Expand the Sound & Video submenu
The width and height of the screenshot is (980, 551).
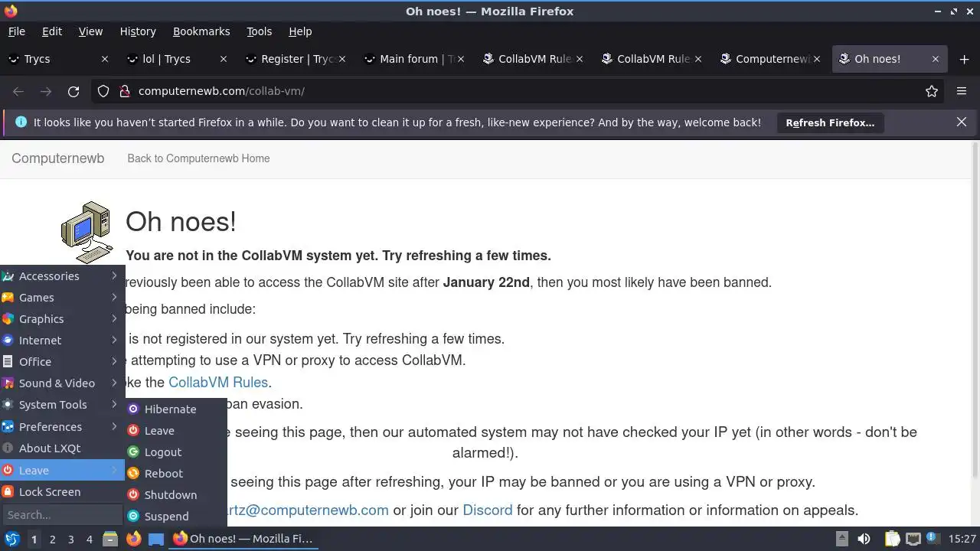point(62,383)
